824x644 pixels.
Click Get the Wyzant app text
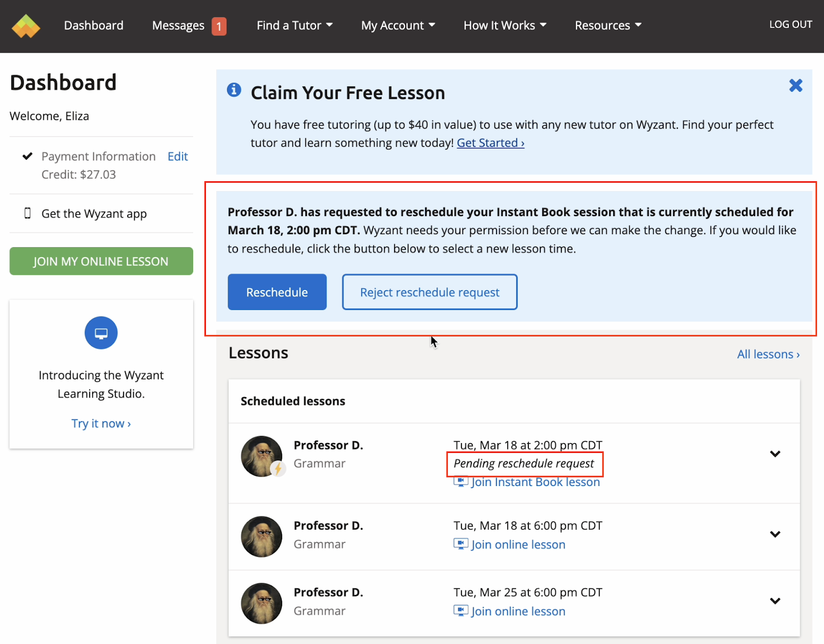(x=94, y=214)
